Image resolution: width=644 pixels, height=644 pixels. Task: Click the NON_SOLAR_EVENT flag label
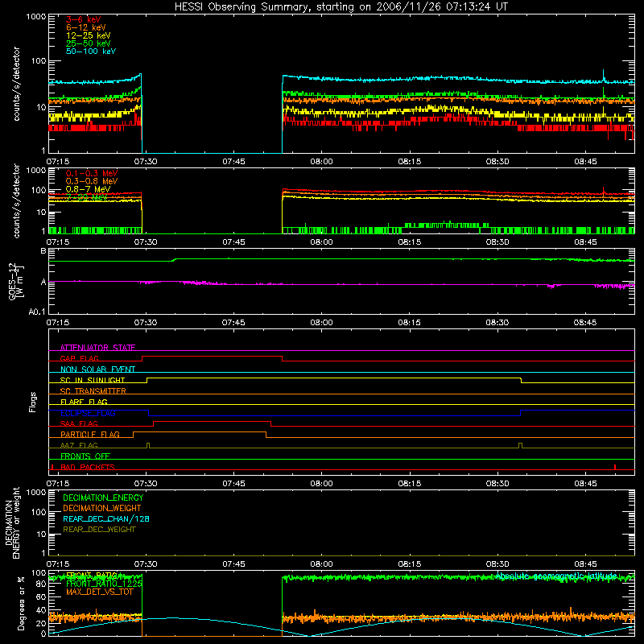pyautogui.click(x=97, y=369)
